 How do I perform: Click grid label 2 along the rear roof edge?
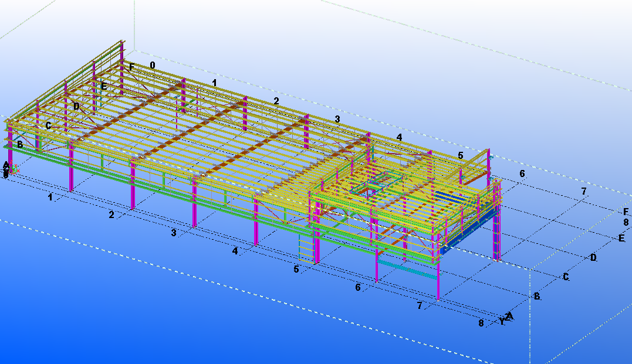click(x=276, y=101)
